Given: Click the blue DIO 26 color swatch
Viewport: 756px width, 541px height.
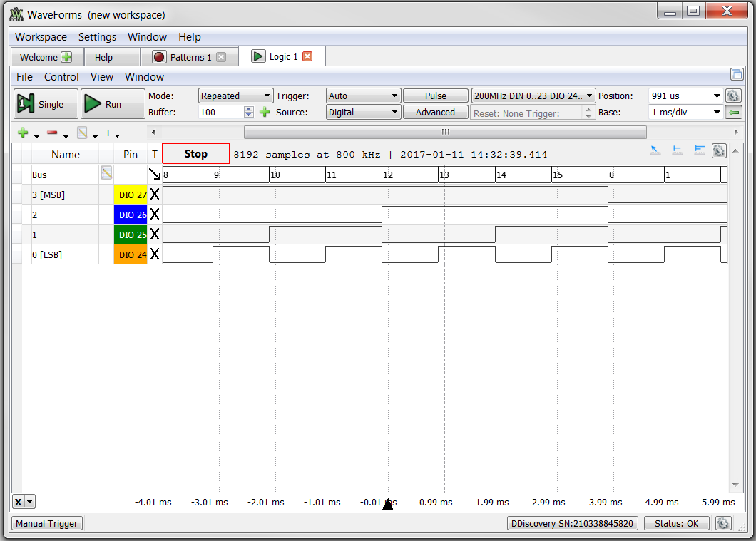Looking at the screenshot, I should coord(131,215).
